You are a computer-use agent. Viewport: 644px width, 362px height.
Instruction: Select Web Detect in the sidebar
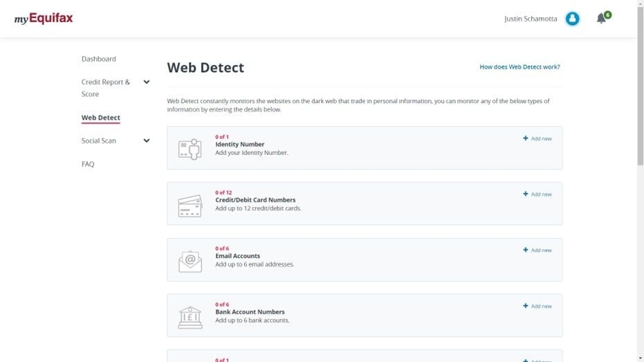click(100, 118)
